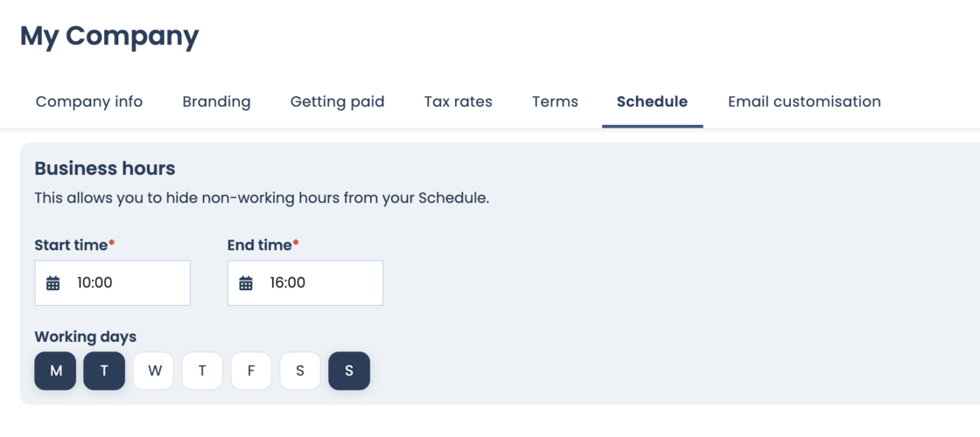980x437 pixels.
Task: Switch to the Branding tab
Action: [x=216, y=101]
